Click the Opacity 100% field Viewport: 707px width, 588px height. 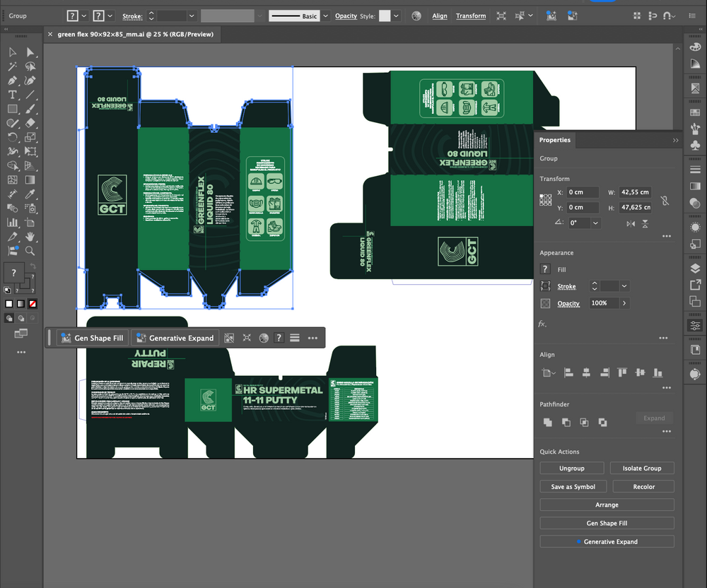pos(604,303)
